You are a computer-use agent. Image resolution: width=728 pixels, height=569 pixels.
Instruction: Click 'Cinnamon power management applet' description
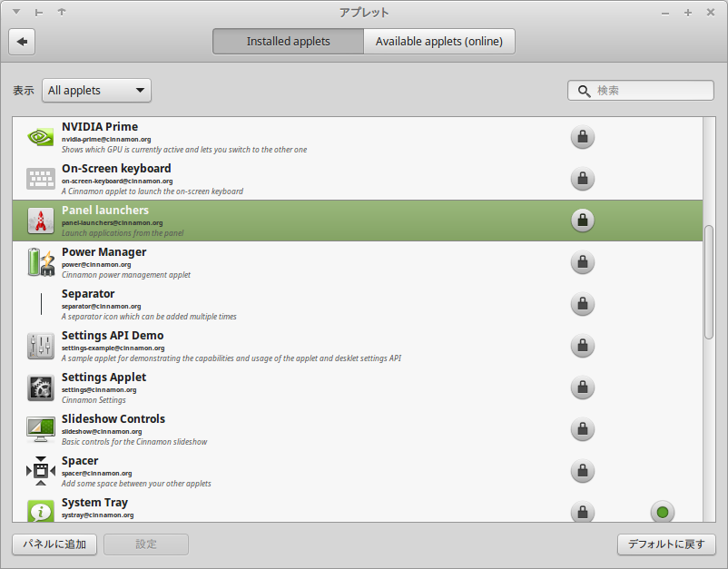click(x=126, y=275)
